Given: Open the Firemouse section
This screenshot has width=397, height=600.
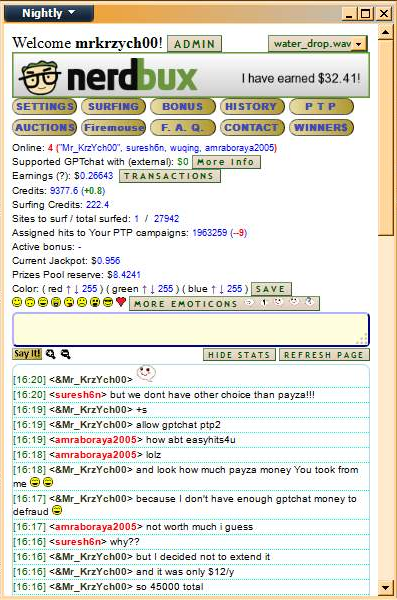Looking at the screenshot, I should (x=113, y=127).
